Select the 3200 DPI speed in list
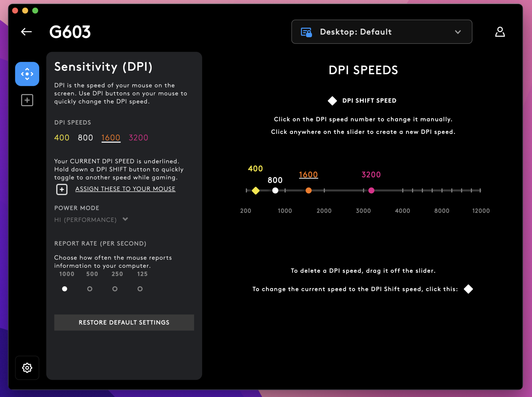 pos(138,138)
